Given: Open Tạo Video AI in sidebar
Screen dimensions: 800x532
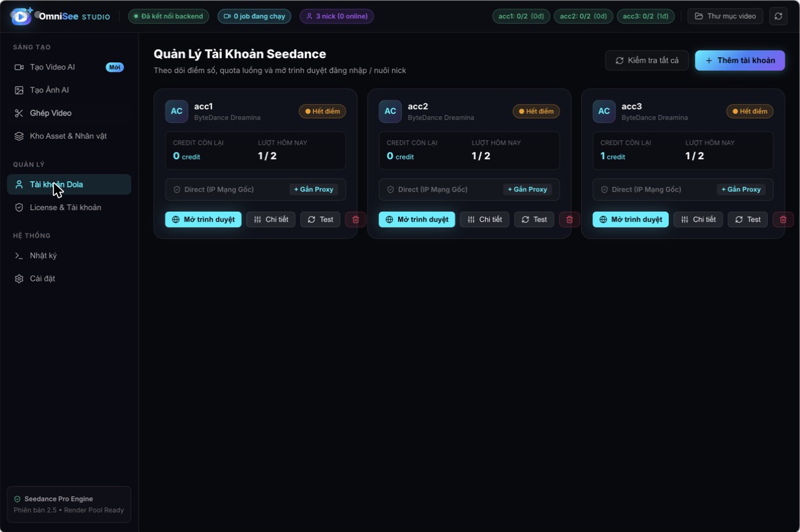Looking at the screenshot, I should pos(69,67).
